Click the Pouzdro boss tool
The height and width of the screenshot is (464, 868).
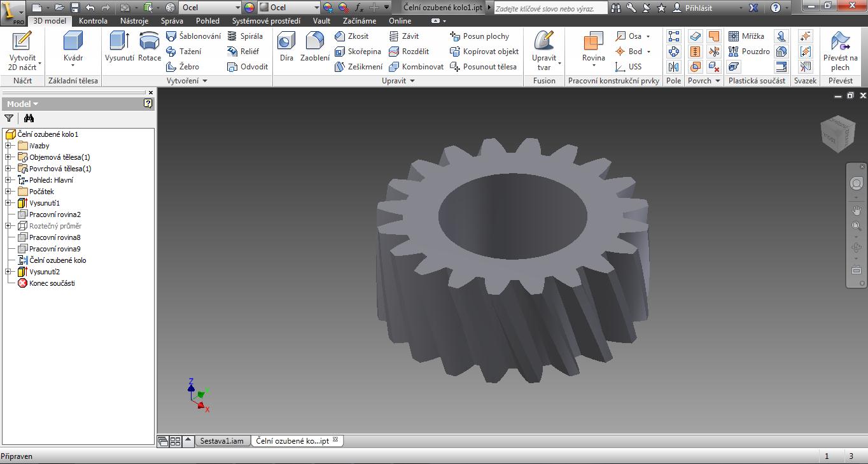coord(749,52)
